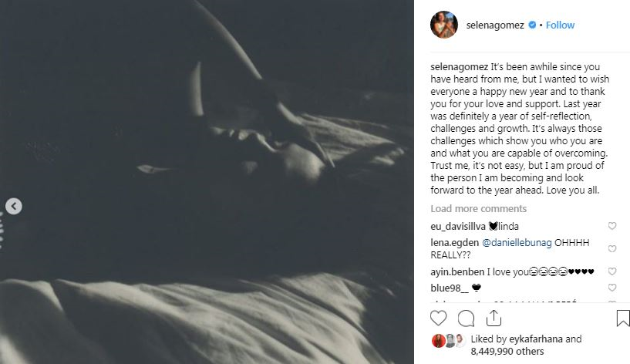The height and width of the screenshot is (364, 630).
Task: Open commenter eu_davisillva's profile
Action: click(x=458, y=226)
